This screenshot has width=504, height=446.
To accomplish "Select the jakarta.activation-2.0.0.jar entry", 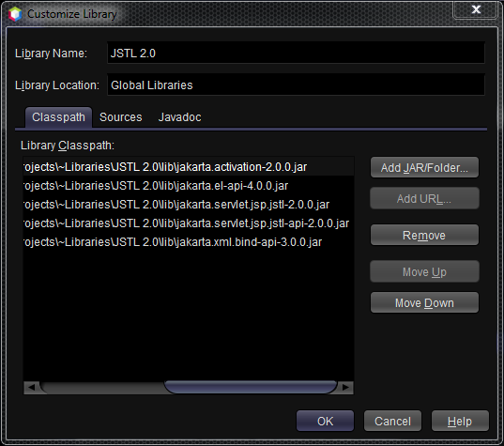I will click(189, 167).
